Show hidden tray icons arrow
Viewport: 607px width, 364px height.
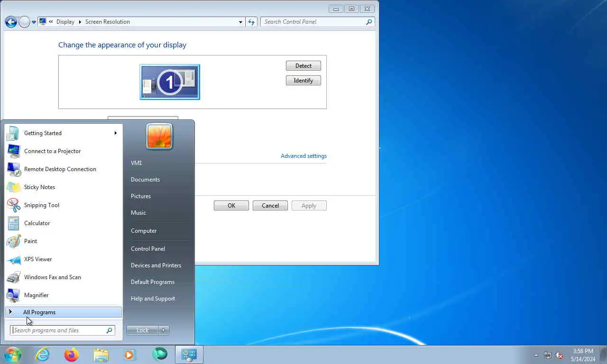[536, 355]
